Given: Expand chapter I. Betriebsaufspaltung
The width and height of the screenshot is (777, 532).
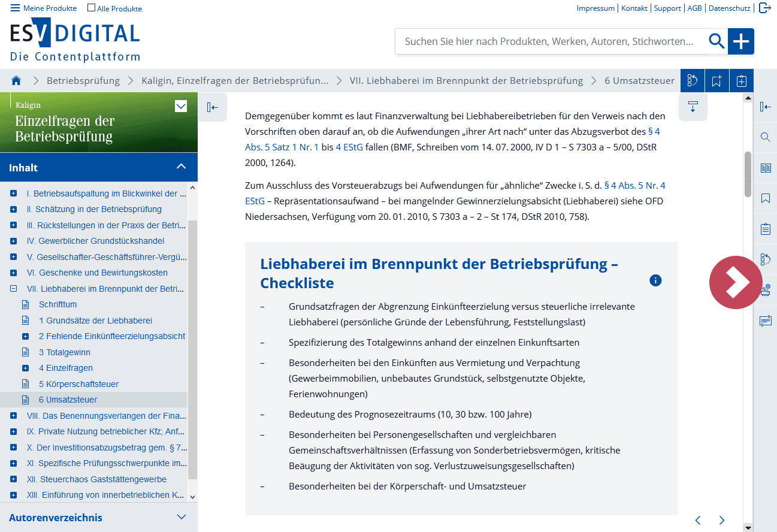Looking at the screenshot, I should [x=13, y=194].
